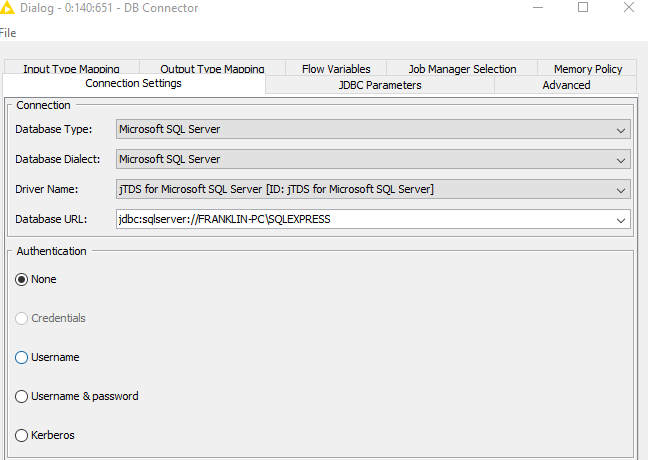Open the Advanced tab
Screen dimensions: 648x460
point(566,85)
